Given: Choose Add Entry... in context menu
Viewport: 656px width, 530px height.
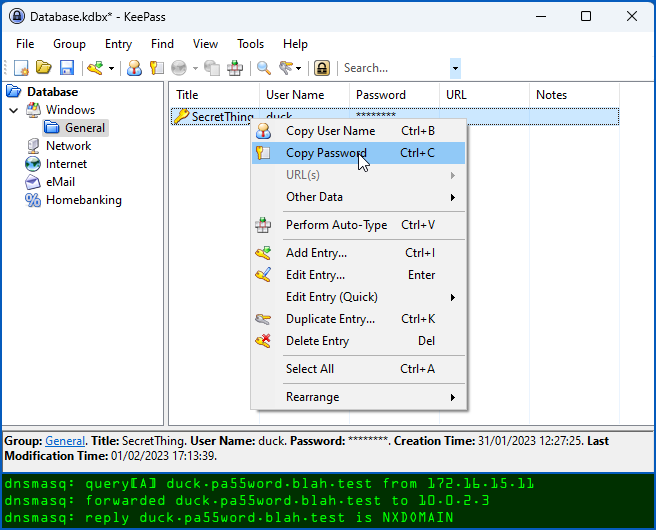Looking at the screenshot, I should [359, 253].
